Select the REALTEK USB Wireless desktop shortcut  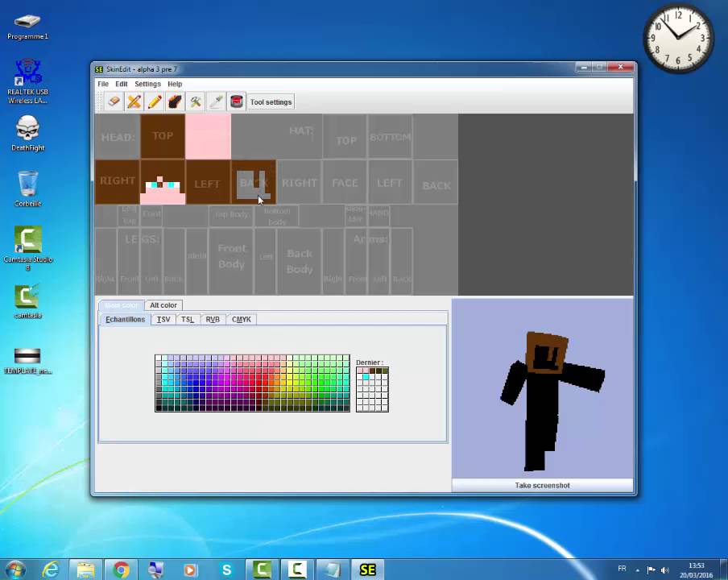click(x=27, y=81)
